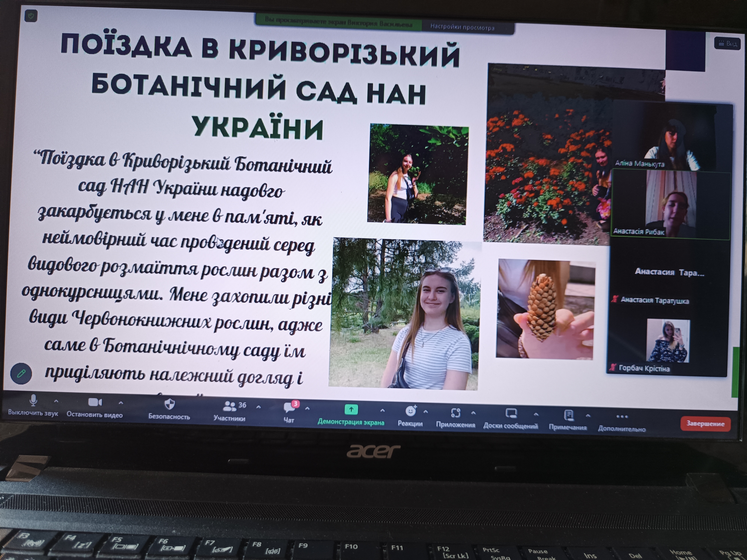Click the red Завершение button
The image size is (747, 560).
pyautogui.click(x=706, y=424)
